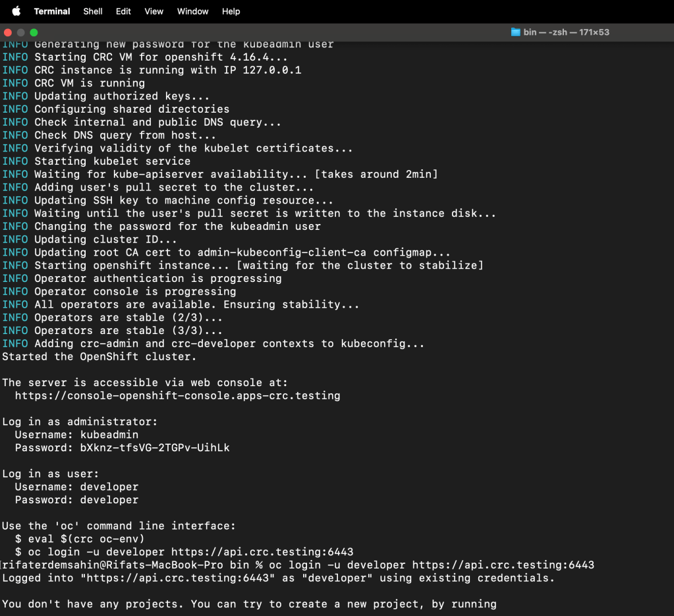The width and height of the screenshot is (674, 616).
Task: Click 'You don't have any projects.' message
Action: (x=93, y=604)
